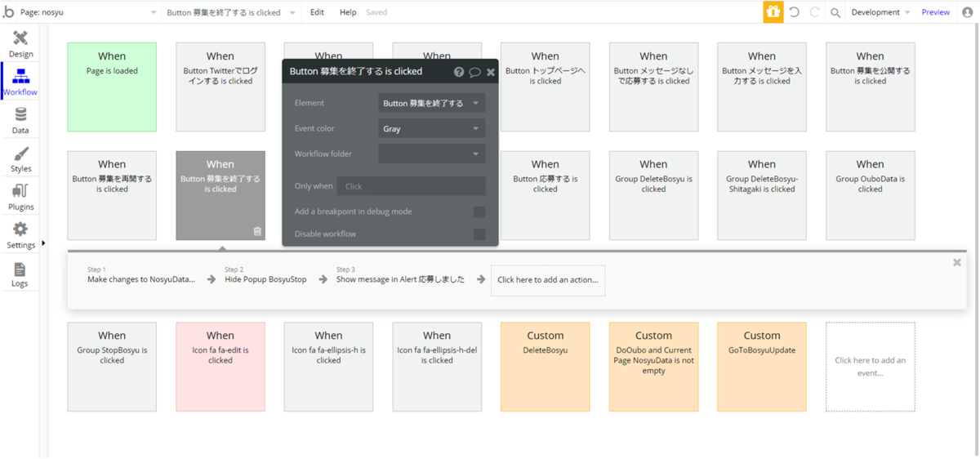Select the 'Group StopBosyu is clicked' event
Screen dimensions: 980x459
112,367
